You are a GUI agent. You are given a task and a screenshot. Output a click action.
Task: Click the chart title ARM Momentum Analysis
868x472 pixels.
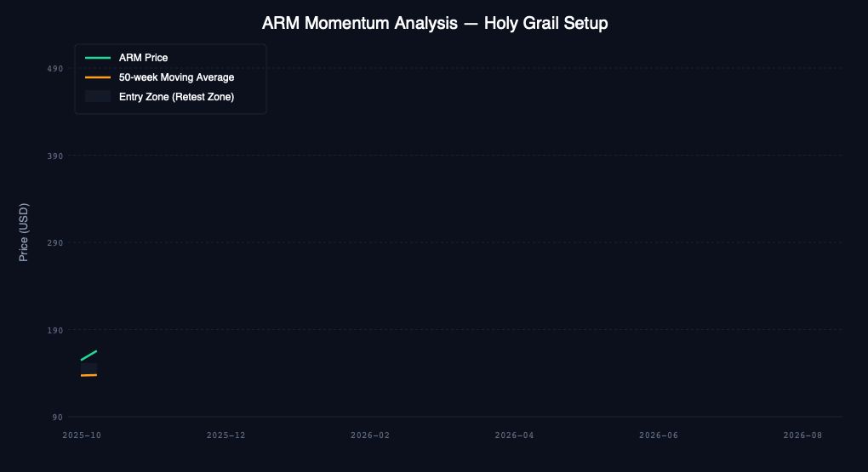(435, 23)
